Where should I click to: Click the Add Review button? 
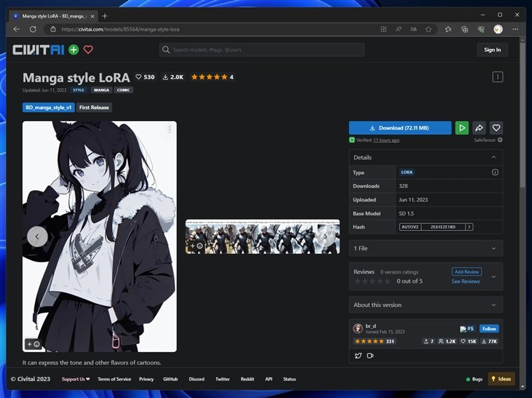[x=466, y=271]
